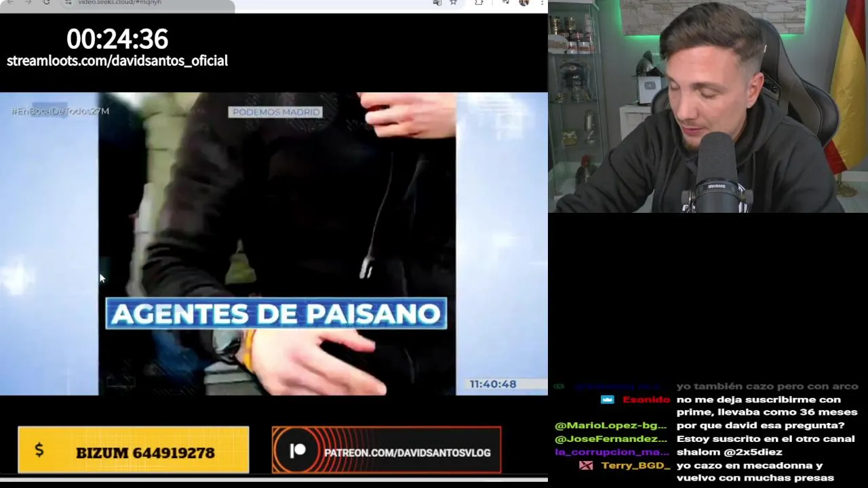This screenshot has height=488, width=868.
Task: Click the news video player area
Action: tap(274, 243)
